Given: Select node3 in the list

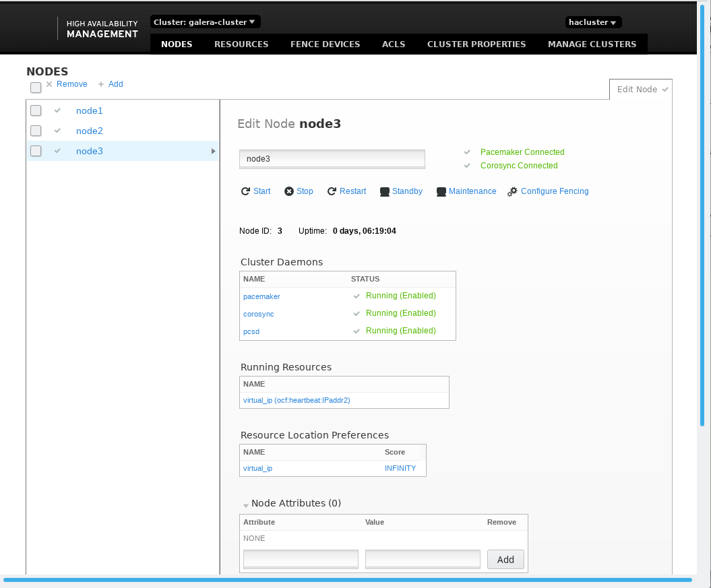Looking at the screenshot, I should click(90, 152).
